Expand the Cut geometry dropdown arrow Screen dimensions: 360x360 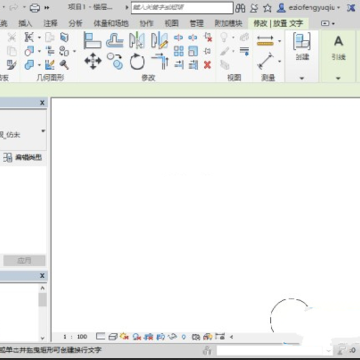point(39,51)
